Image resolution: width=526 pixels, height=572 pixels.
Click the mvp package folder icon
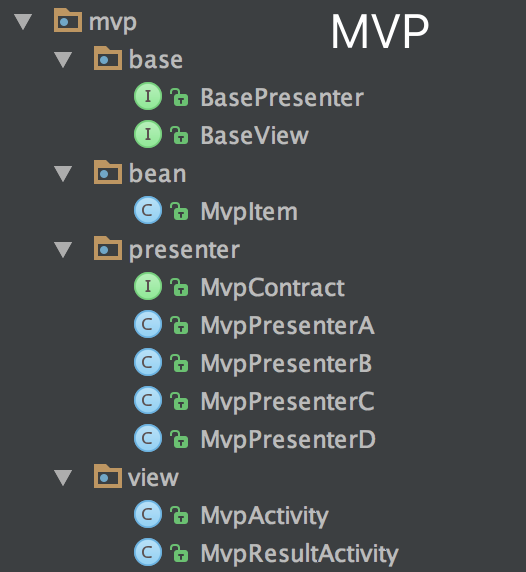pyautogui.click(x=68, y=20)
